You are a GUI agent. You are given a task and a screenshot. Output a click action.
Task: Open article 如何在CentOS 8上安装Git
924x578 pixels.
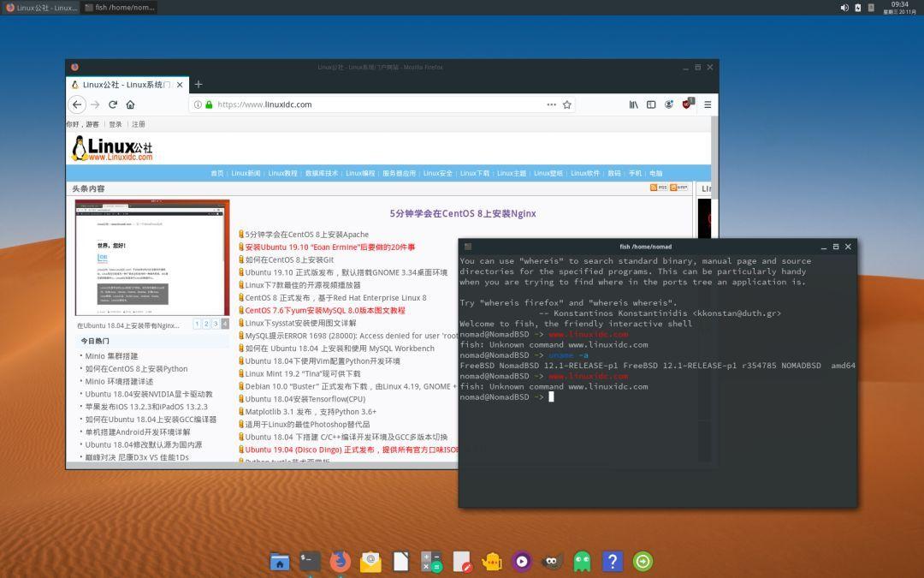pyautogui.click(x=289, y=259)
